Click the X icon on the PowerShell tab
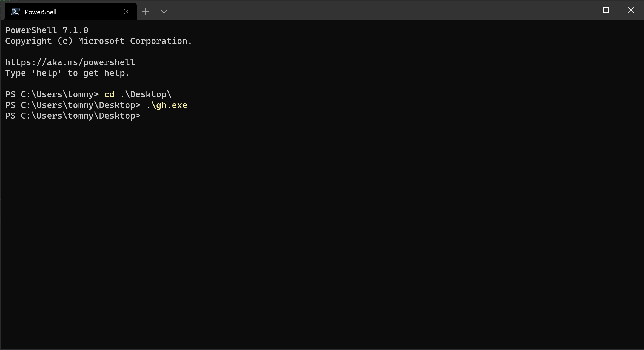The height and width of the screenshot is (350, 644). pyautogui.click(x=126, y=12)
